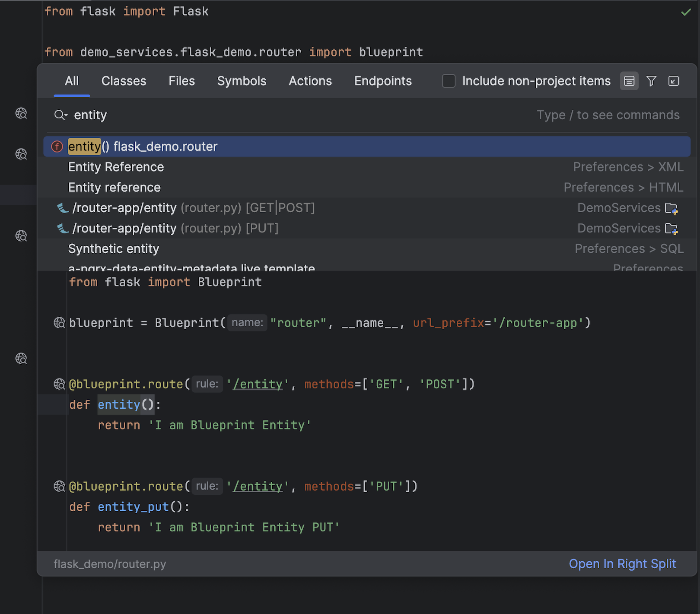This screenshot has height=614, width=700.
Task: Click the endpoint gutter icon beside the PUT route
Action: pos(59,486)
